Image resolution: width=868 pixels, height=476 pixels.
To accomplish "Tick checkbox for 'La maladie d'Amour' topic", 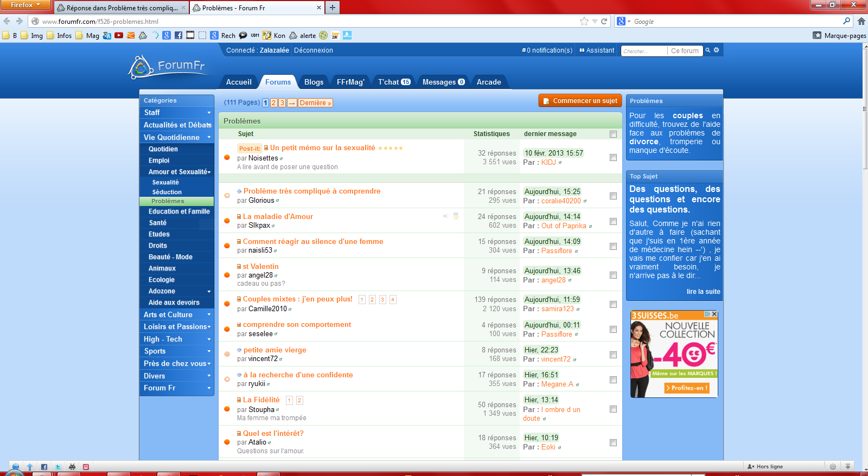I will (613, 221).
